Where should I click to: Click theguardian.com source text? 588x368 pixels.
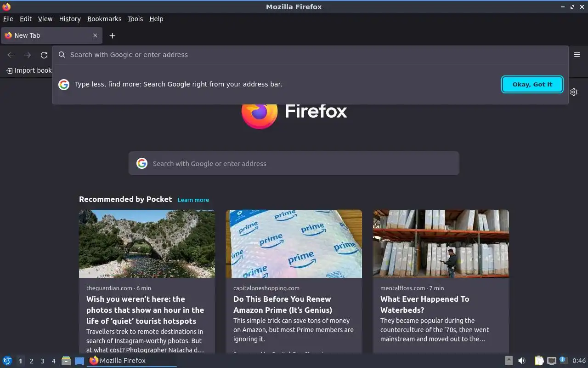point(109,288)
